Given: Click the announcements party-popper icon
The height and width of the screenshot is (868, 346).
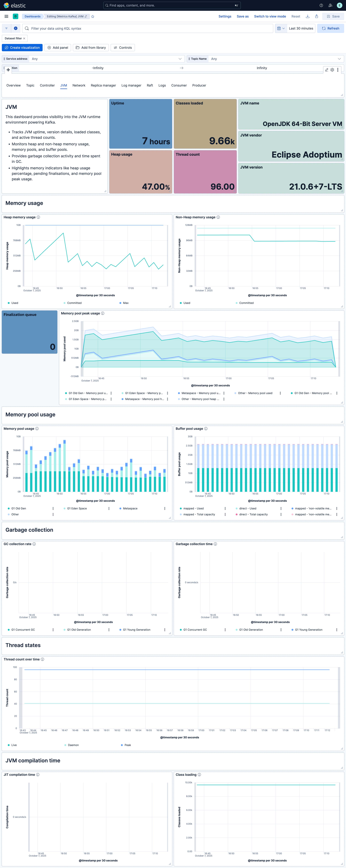Looking at the screenshot, I should click(330, 5).
